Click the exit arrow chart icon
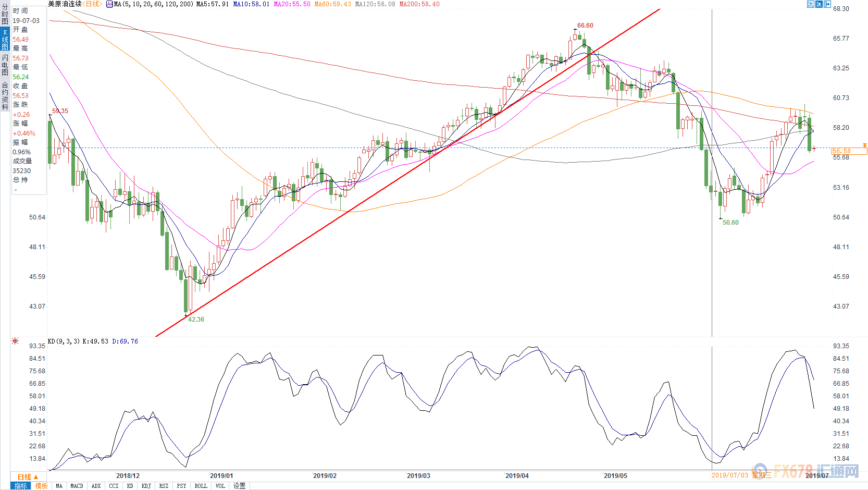The width and height of the screenshot is (868, 490). [x=827, y=4]
